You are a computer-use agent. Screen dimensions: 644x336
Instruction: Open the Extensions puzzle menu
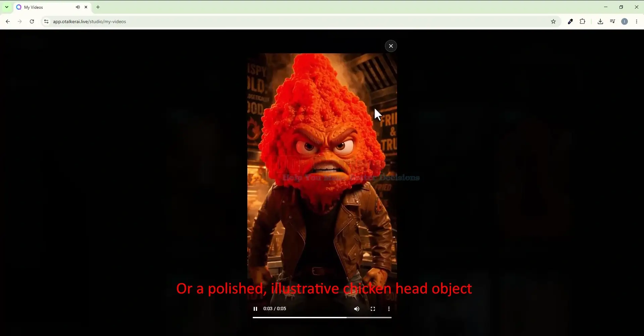(x=583, y=22)
